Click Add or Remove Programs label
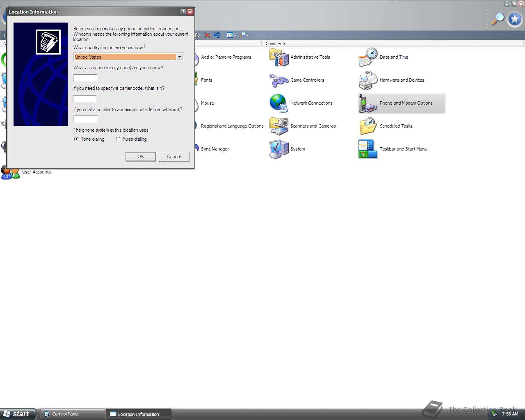This screenshot has width=525, height=420. tap(226, 57)
